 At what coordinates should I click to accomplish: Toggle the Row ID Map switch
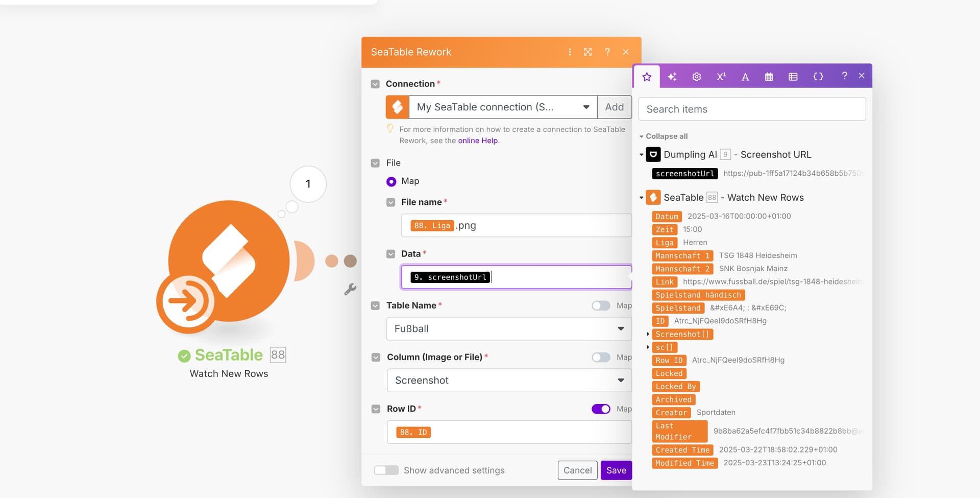tap(601, 409)
